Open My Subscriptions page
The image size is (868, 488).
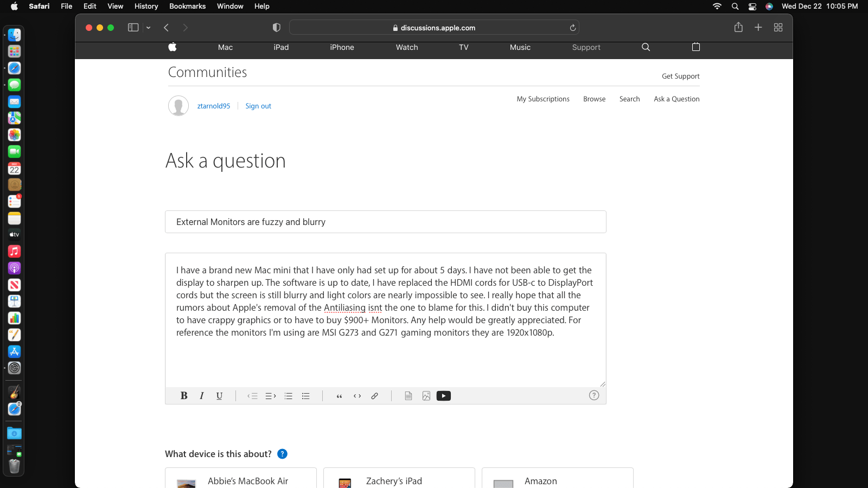(x=543, y=99)
